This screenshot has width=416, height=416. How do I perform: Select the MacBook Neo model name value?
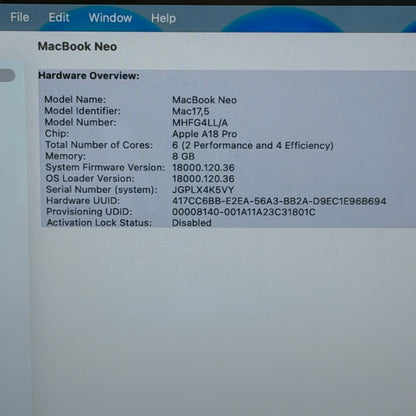coord(204,100)
